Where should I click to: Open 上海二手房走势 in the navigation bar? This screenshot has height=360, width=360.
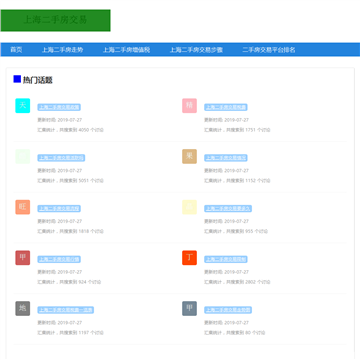click(62, 50)
